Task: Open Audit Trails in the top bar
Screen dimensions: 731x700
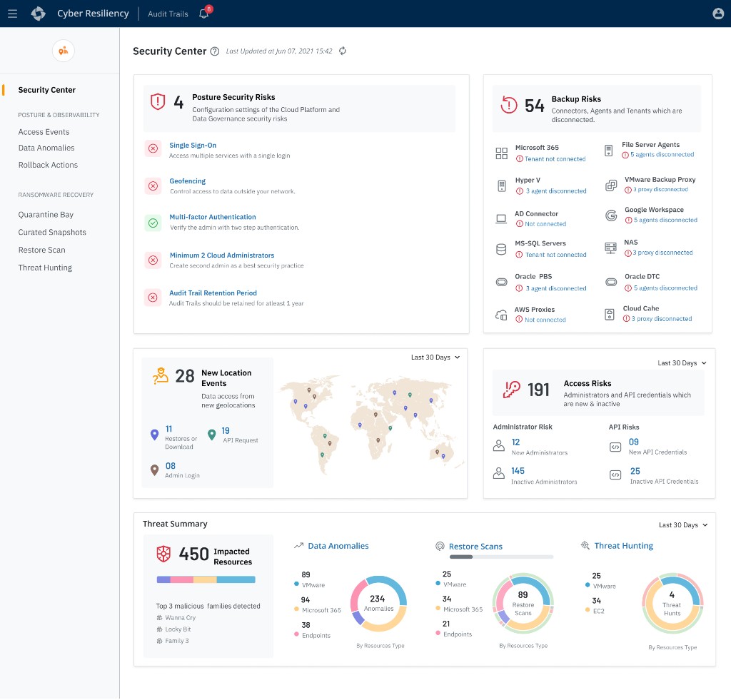Action: [168, 14]
